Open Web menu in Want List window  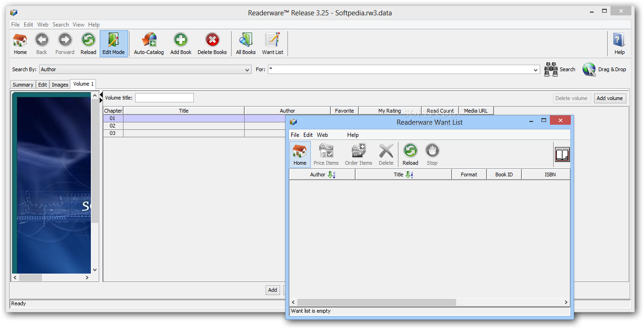point(322,135)
